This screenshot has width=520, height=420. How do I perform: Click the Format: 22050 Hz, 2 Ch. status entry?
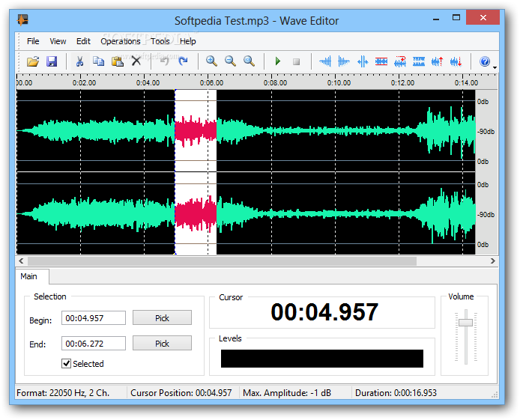click(x=63, y=393)
